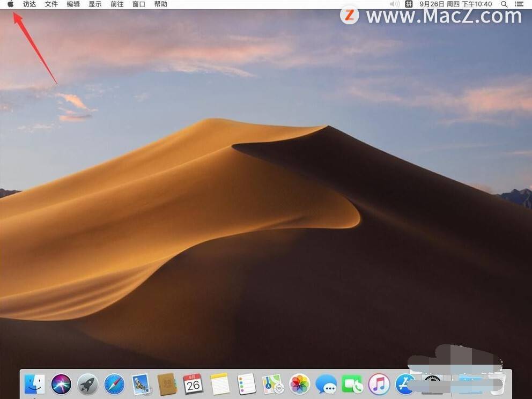Viewport: 532px width, 399px height.
Task: Open the App Store icon
Action: pyautogui.click(x=404, y=384)
